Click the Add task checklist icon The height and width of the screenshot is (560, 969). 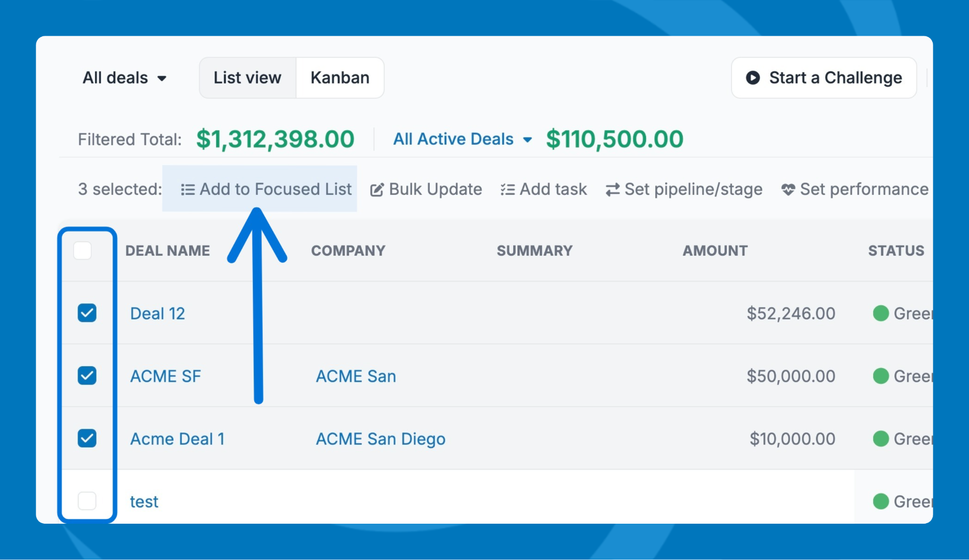(507, 190)
